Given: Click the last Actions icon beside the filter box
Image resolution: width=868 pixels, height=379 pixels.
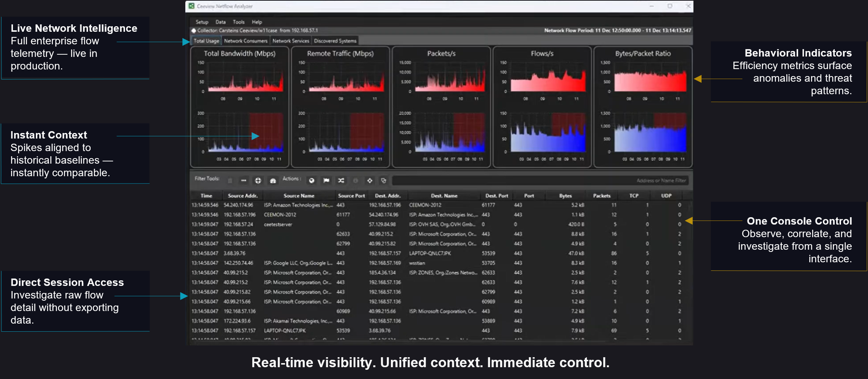Looking at the screenshot, I should (384, 181).
